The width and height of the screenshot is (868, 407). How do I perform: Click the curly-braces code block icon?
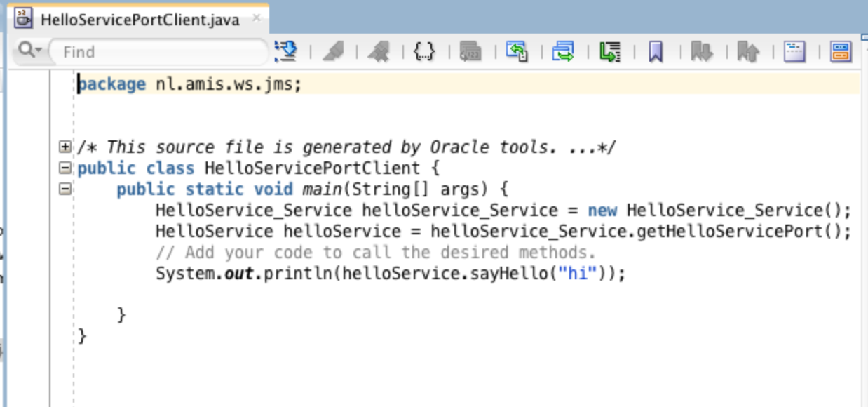424,51
